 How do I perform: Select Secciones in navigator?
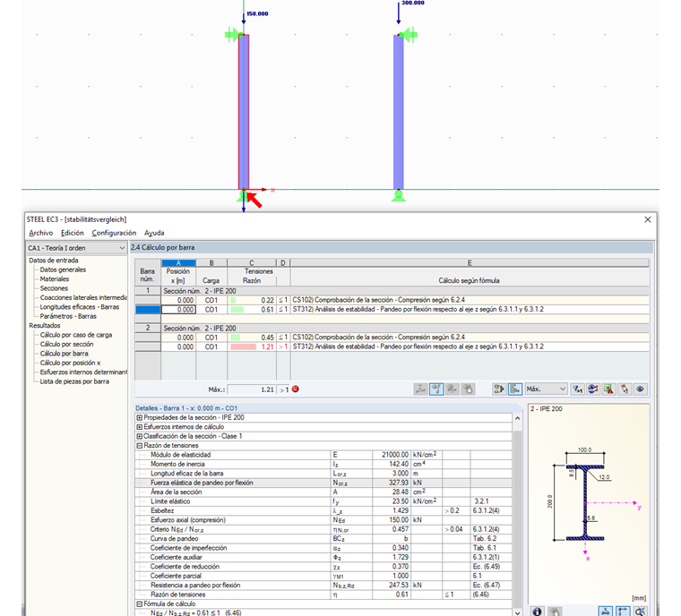[54, 288]
